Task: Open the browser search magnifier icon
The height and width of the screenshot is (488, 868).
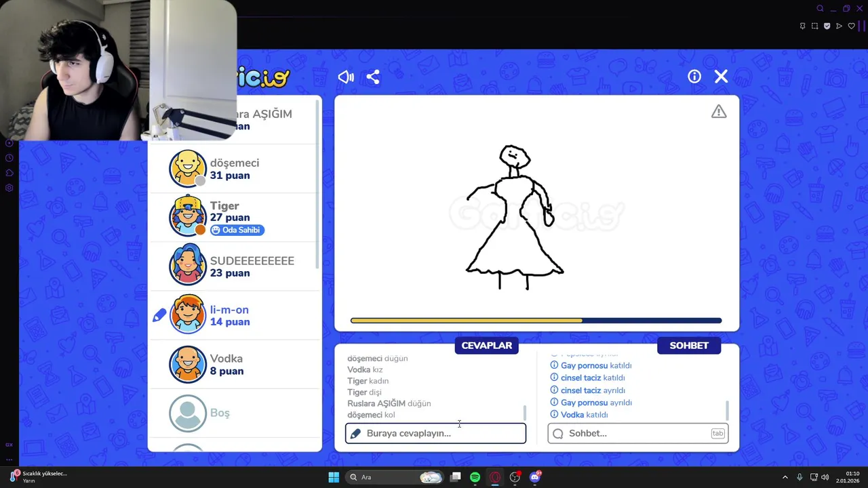Action: (x=820, y=9)
